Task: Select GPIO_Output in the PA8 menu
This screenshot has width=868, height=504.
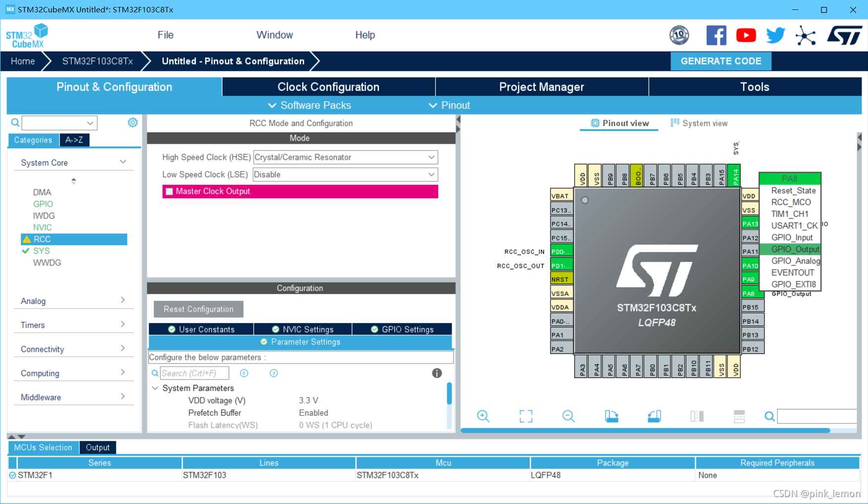Action: pos(790,249)
